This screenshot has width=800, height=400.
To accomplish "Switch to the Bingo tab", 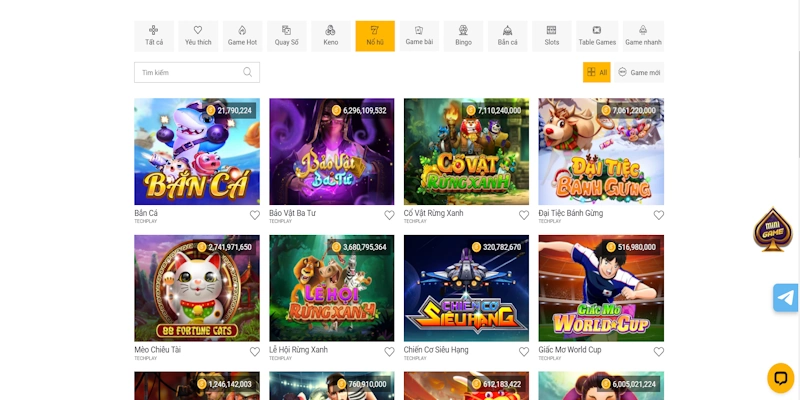I will (x=463, y=36).
